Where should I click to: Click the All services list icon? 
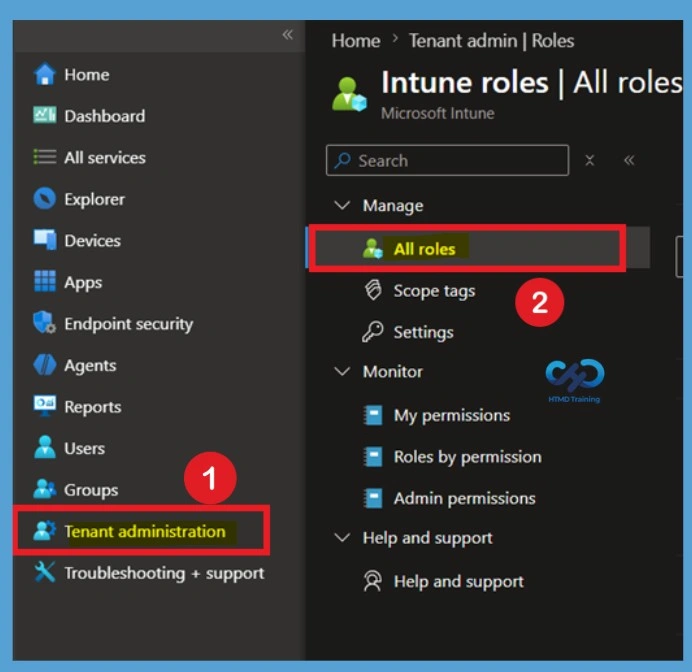coord(45,157)
